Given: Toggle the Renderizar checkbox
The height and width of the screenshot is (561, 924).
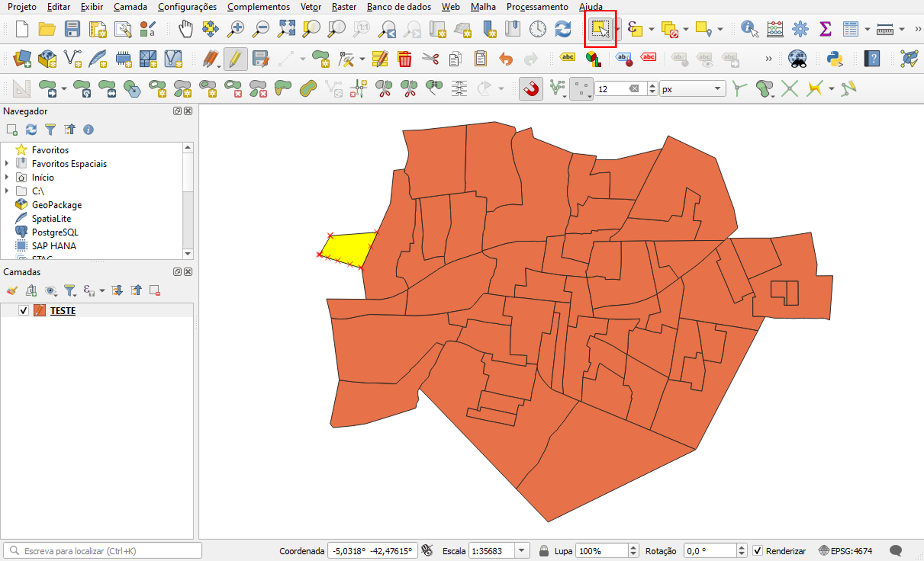Looking at the screenshot, I should 758,551.
